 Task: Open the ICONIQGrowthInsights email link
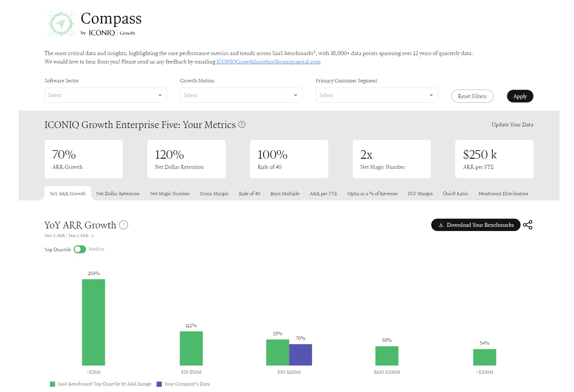(x=268, y=62)
